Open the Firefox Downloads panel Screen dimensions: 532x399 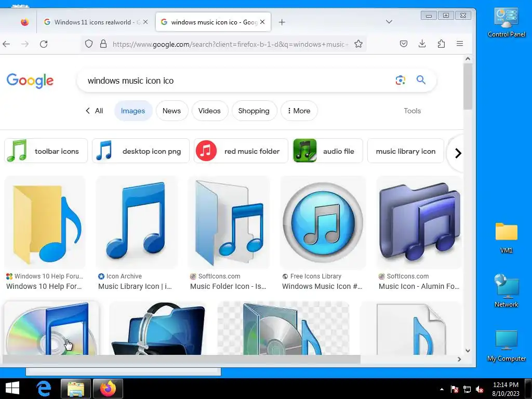422,44
